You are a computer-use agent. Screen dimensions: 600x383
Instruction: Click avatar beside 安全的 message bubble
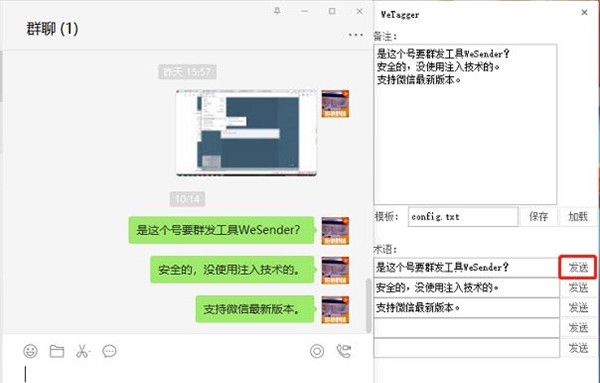(335, 270)
